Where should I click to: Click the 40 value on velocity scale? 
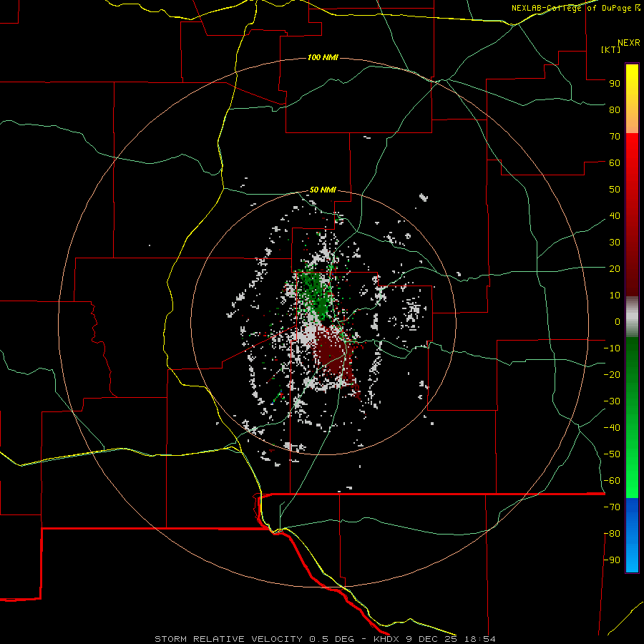[615, 215]
